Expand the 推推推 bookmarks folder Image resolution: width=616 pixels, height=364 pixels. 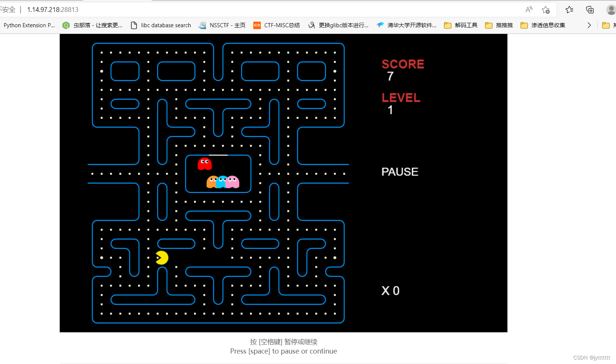click(499, 25)
